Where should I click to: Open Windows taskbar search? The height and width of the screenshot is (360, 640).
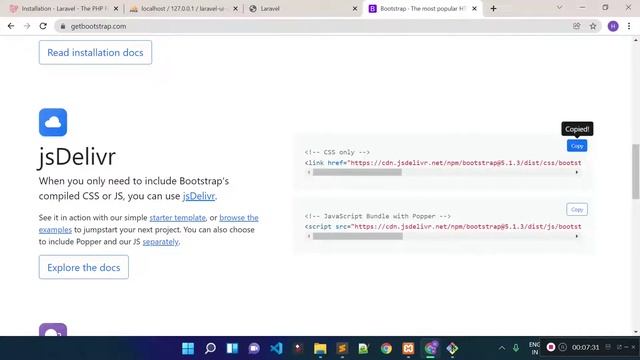coord(210,348)
